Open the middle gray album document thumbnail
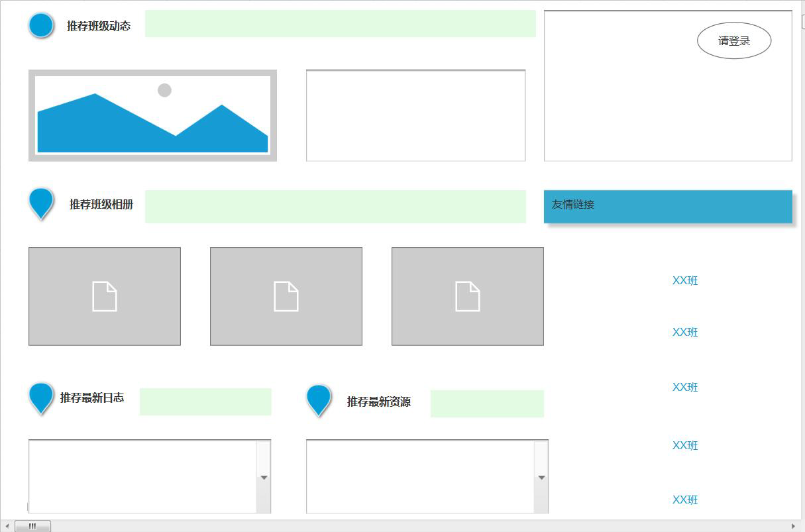The height and width of the screenshot is (532, 805). click(286, 296)
